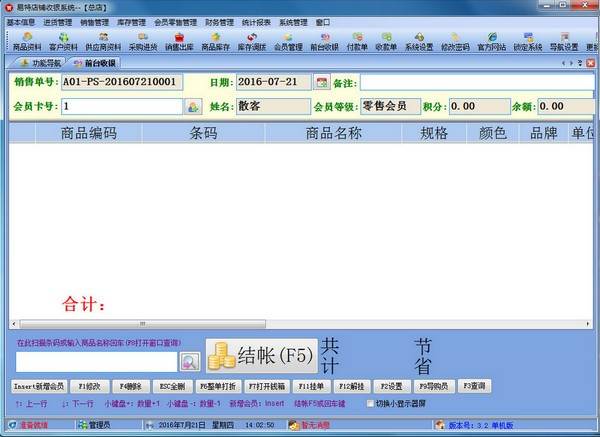The image size is (600, 437).
Task: Click the 系统设置 toolbar icon
Action: click(419, 41)
